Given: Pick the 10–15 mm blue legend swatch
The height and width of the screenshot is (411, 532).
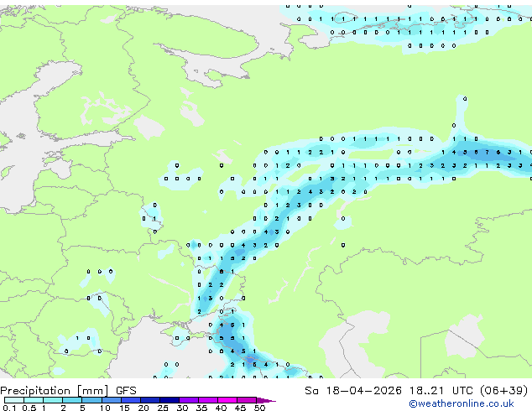Looking at the screenshot, I should pos(111,400).
